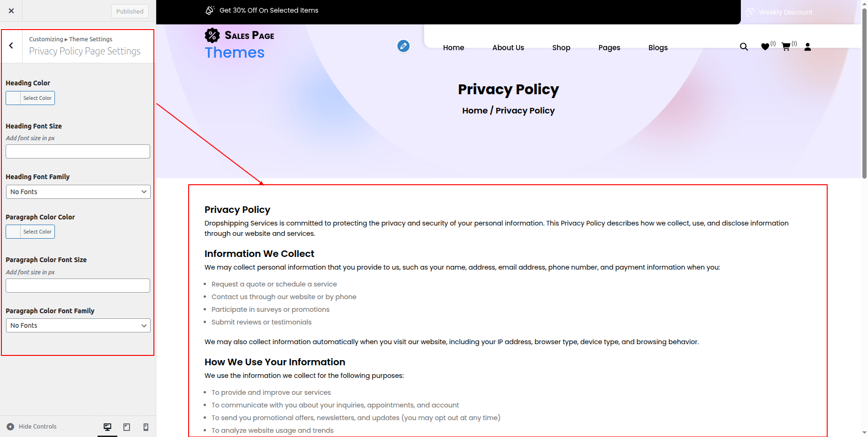Expand the Heading Font Family dropdown
This screenshot has height=437, width=868.
[x=78, y=192]
